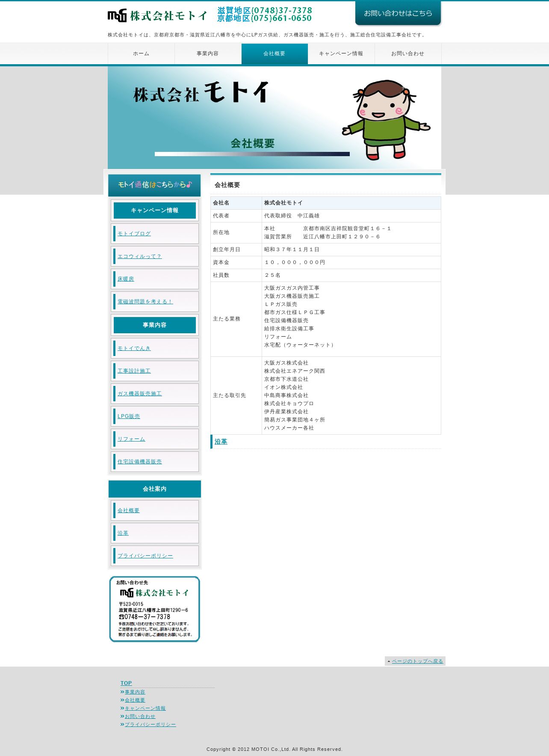
Task: Click the 大阪ガス株式会社 client entry
Action: 286,363
